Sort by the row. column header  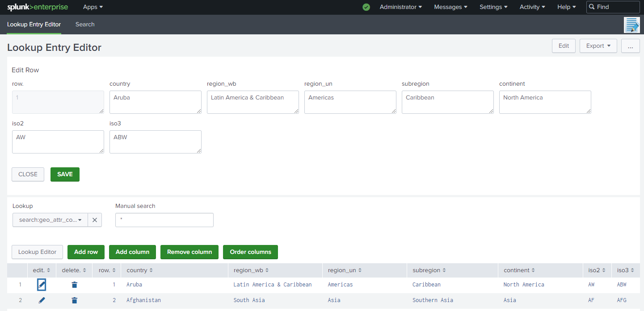(107, 270)
